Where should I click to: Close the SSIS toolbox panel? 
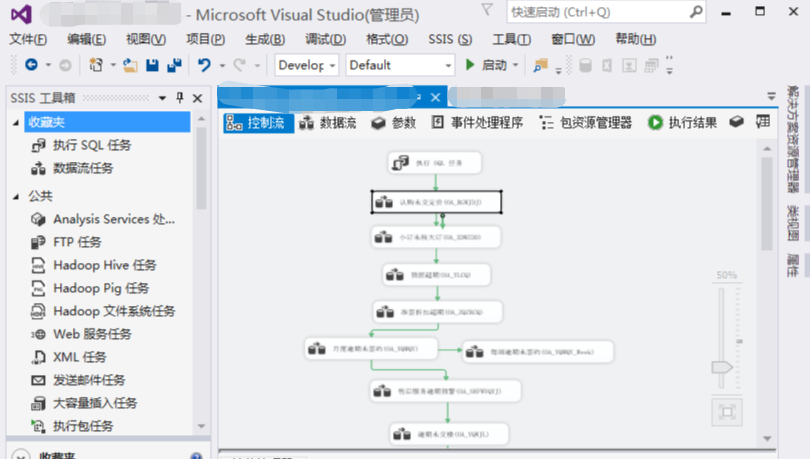click(x=197, y=98)
